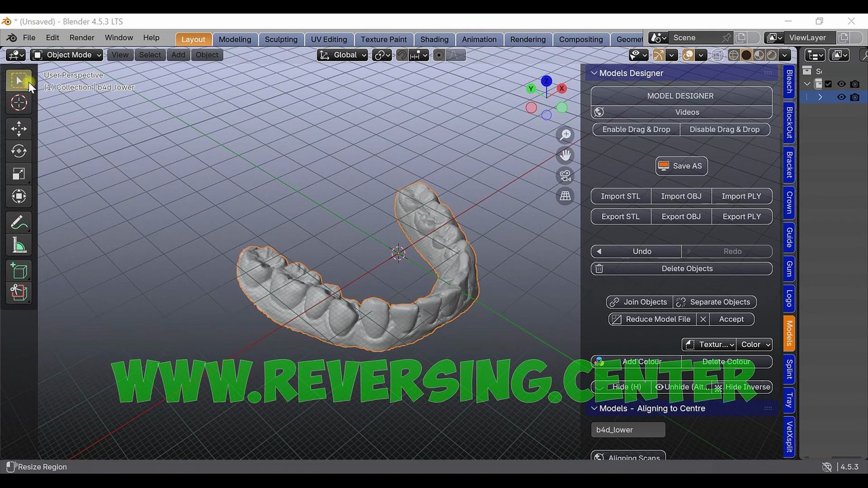
Task: Toggle snapping magnet icon
Action: pyautogui.click(x=401, y=56)
